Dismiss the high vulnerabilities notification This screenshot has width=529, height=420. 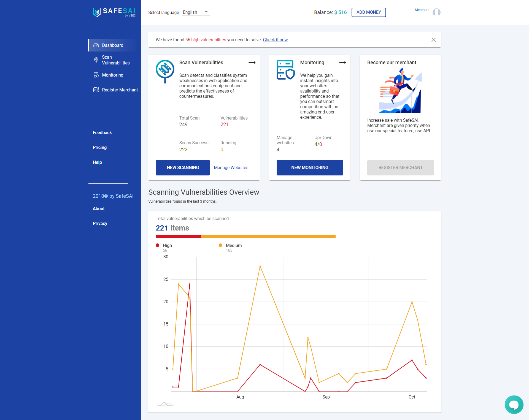(x=433, y=40)
